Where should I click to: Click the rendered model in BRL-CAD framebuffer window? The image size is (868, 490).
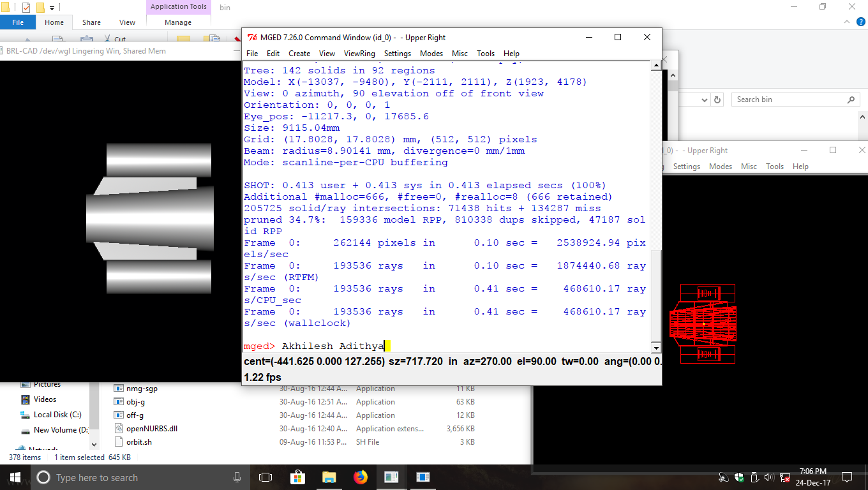tap(149, 218)
